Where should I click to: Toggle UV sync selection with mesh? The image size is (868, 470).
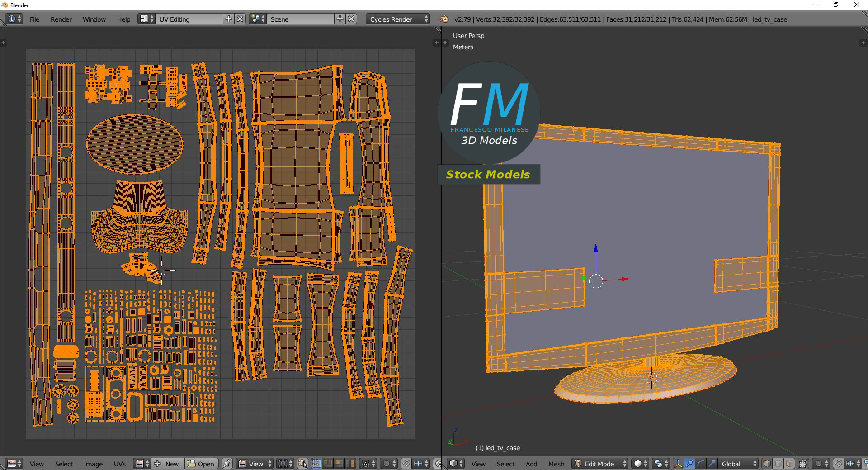(303, 464)
